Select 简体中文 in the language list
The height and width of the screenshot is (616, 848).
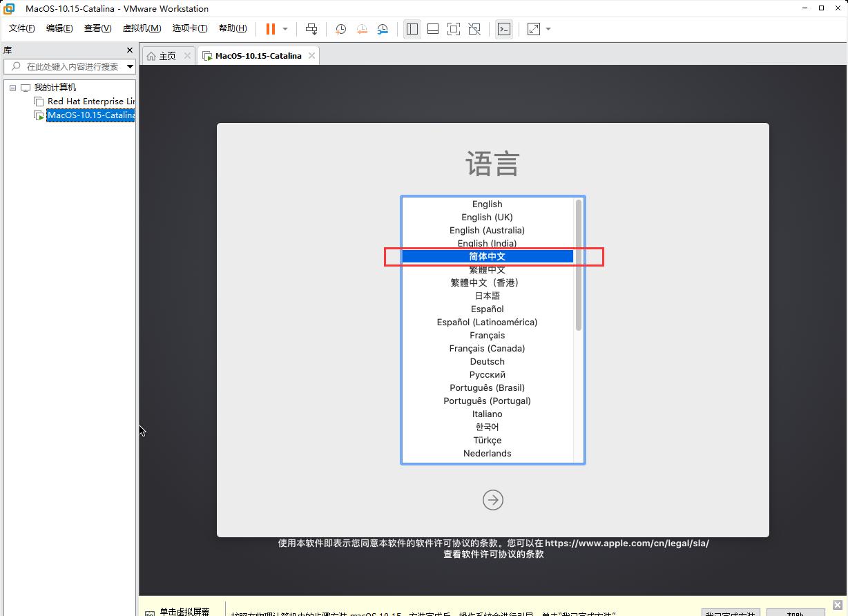(488, 256)
